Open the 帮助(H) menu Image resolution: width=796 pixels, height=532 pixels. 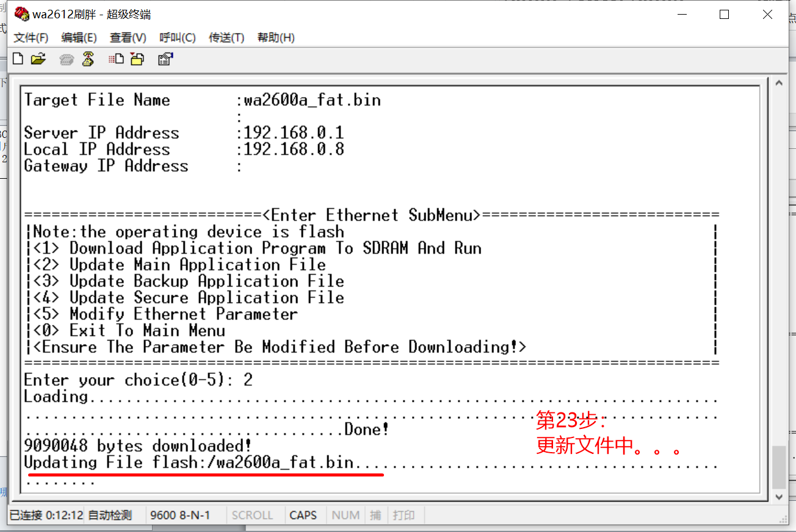pos(276,38)
